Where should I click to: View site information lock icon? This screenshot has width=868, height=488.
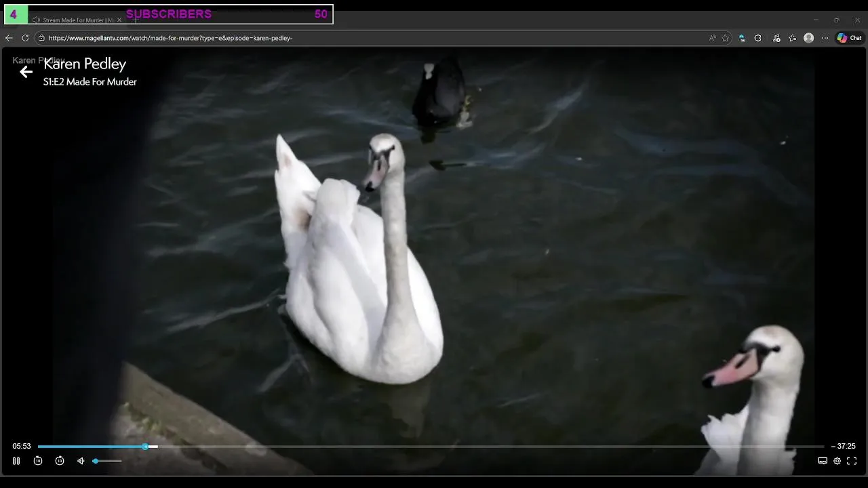[x=41, y=38]
